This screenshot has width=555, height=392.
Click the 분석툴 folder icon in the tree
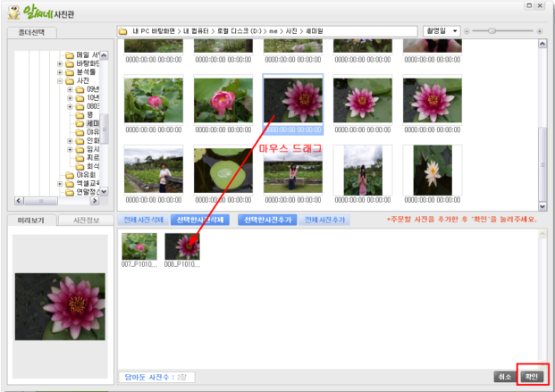click(70, 72)
